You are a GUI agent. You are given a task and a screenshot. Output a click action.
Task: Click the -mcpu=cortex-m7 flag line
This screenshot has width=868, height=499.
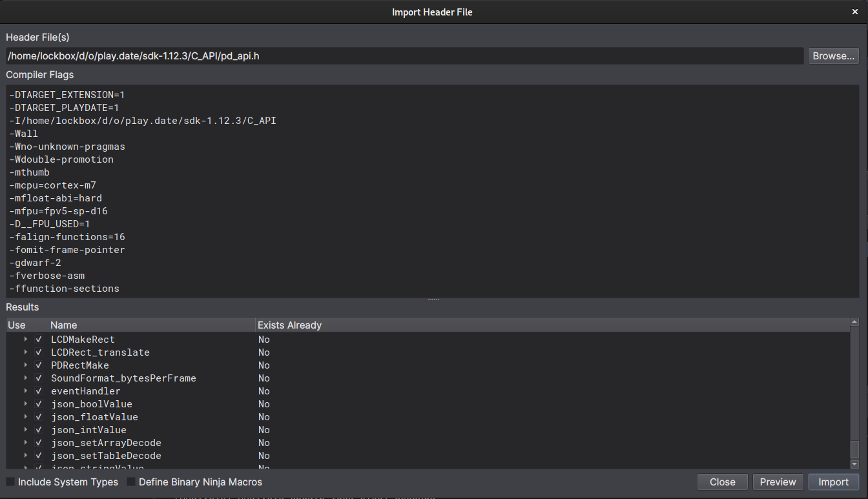(x=53, y=185)
